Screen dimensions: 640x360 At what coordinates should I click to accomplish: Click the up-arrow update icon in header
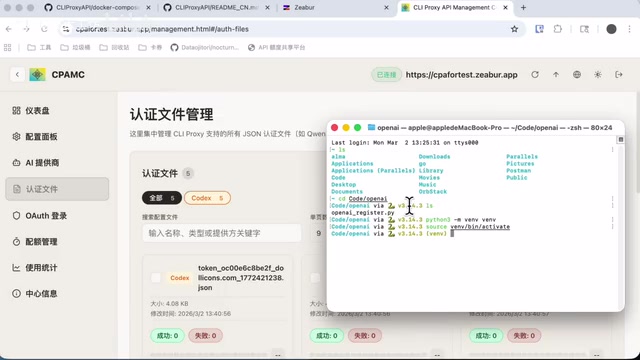pyautogui.click(x=556, y=75)
